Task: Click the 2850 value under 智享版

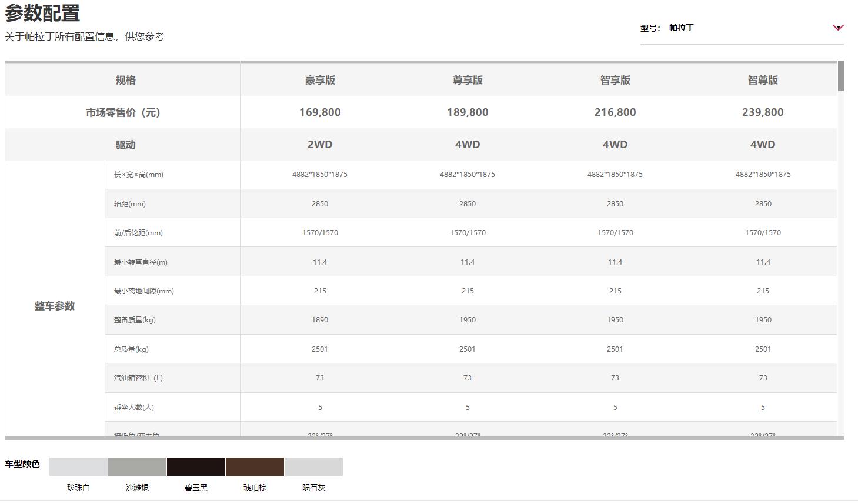Action: point(615,204)
